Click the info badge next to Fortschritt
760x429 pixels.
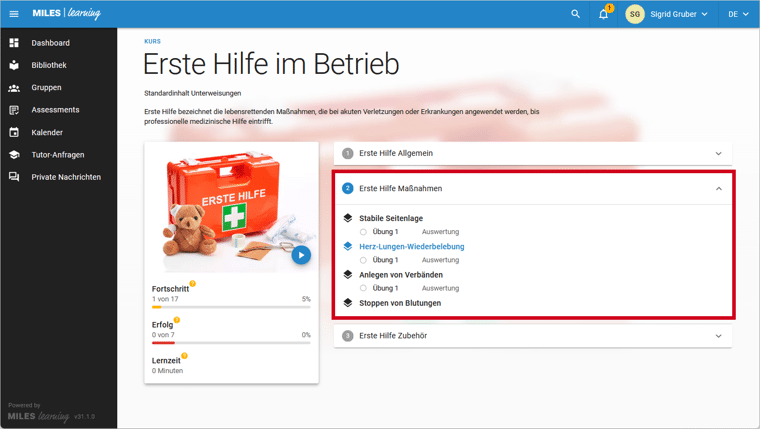(x=193, y=284)
